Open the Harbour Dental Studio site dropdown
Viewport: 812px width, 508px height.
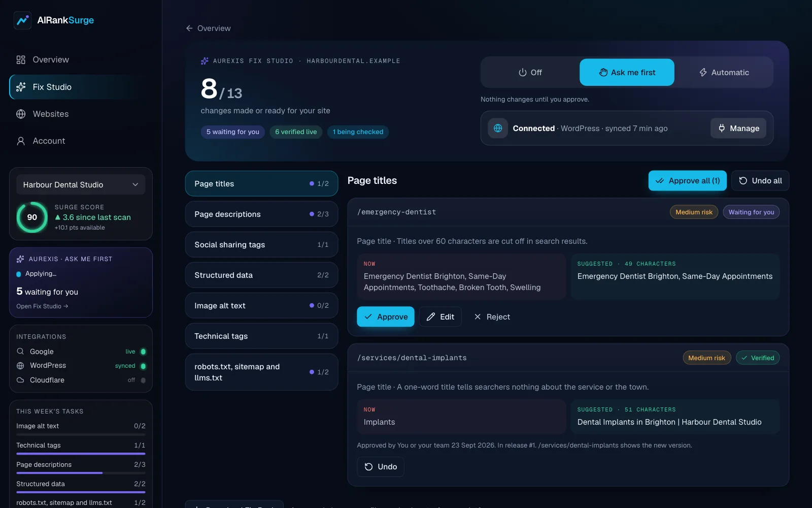click(81, 185)
